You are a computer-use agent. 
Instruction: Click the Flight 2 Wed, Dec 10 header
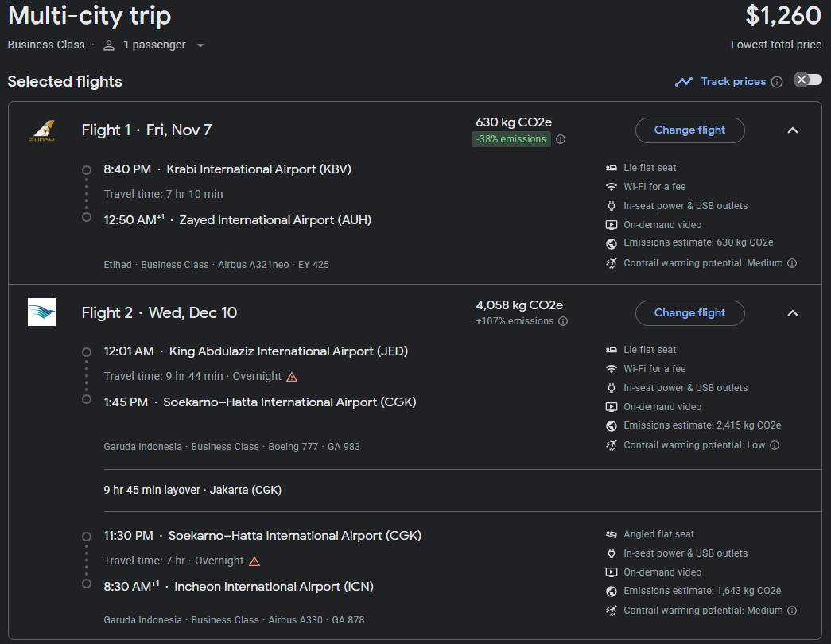coord(159,312)
